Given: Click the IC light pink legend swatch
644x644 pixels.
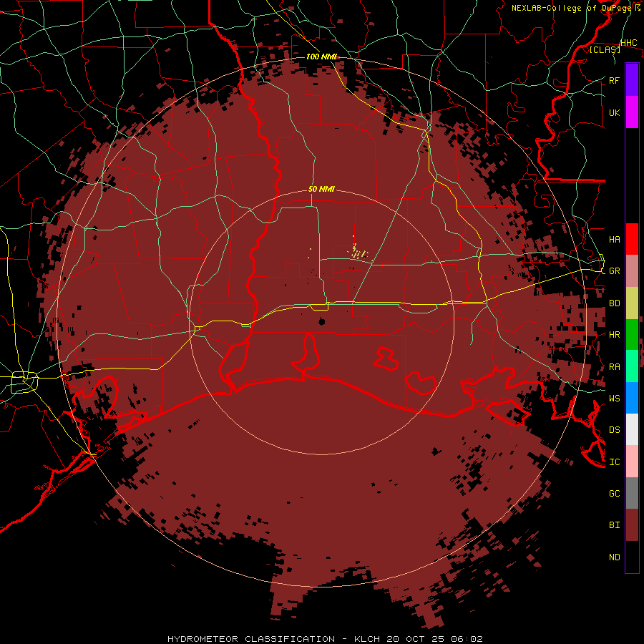Looking at the screenshot, I should (632, 462).
